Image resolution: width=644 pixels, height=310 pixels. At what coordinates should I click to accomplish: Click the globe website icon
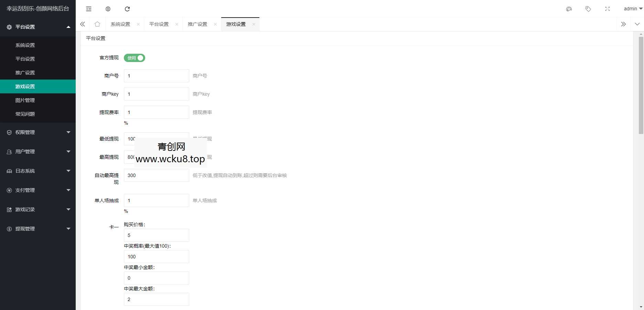coord(108,9)
